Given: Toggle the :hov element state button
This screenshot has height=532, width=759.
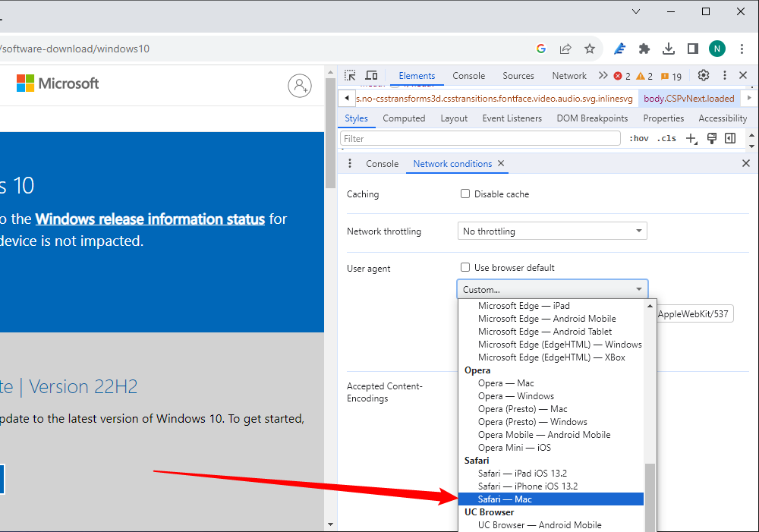Looking at the screenshot, I should (639, 138).
